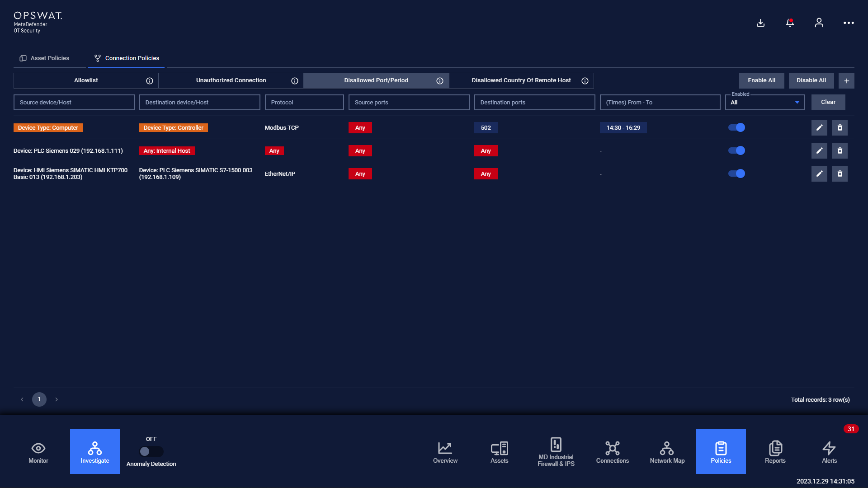This screenshot has width=868, height=488.
Task: Open MD Industrial Firewall & IPS
Action: pos(556,452)
